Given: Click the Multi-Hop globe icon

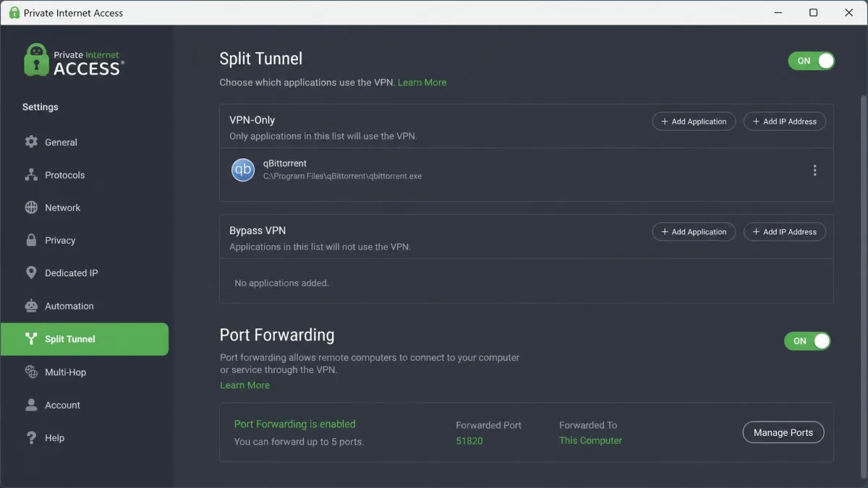Looking at the screenshot, I should [31, 372].
